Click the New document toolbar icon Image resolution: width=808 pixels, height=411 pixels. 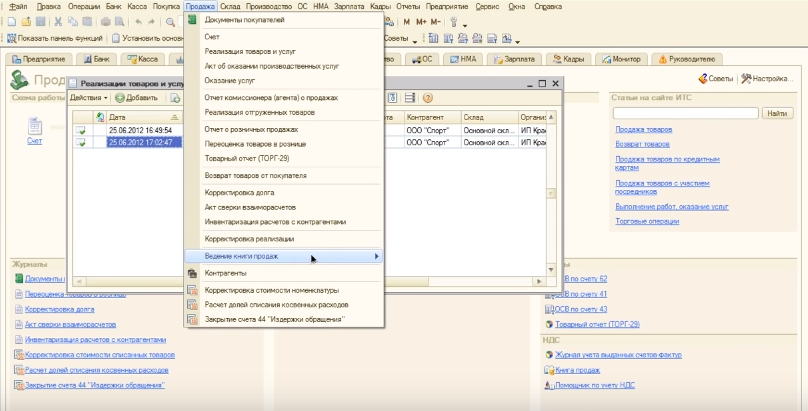coord(11,21)
